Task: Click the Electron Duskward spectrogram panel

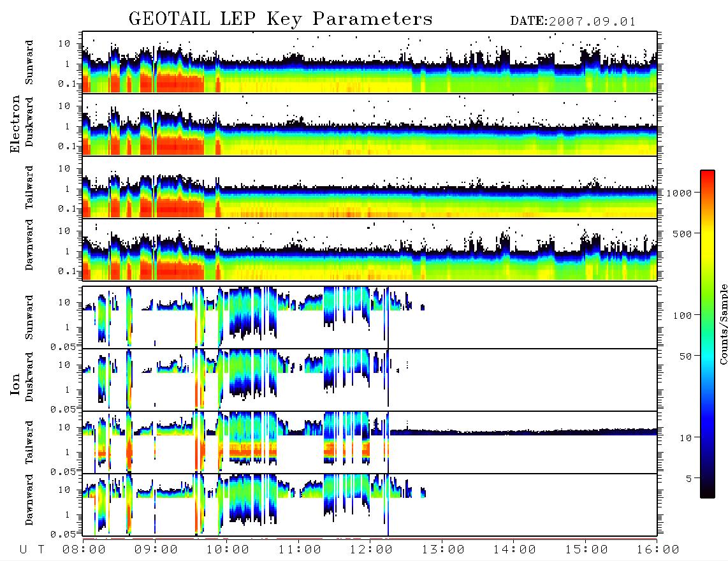Action: pos(370,124)
